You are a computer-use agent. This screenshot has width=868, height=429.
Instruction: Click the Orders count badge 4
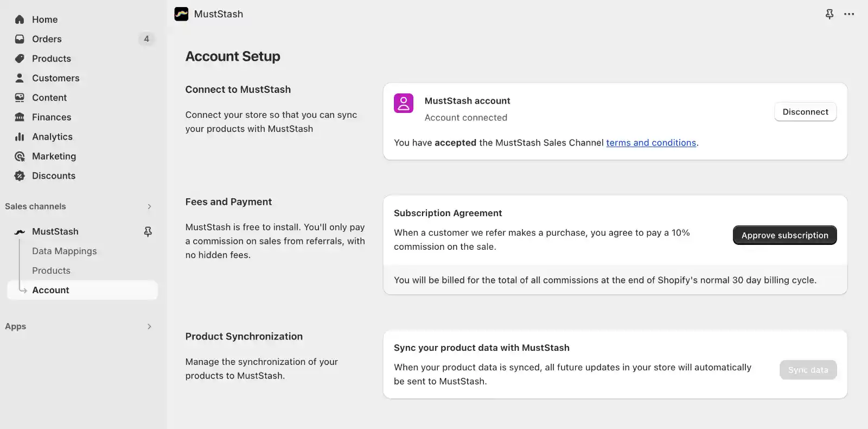(146, 39)
